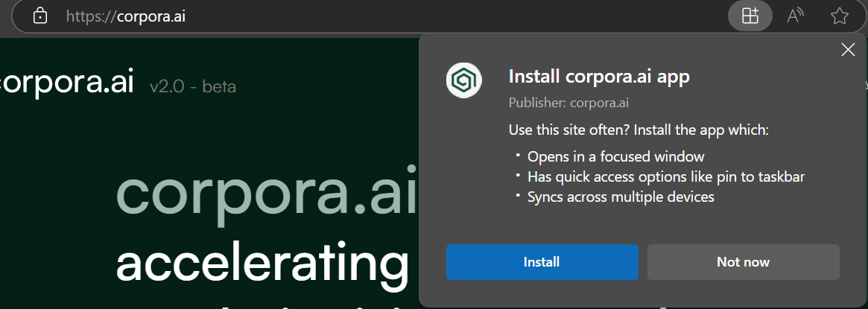Screen dimensions: 868x309
Task: Click the "Install corpora.ai app" dialog title
Action: tap(598, 76)
